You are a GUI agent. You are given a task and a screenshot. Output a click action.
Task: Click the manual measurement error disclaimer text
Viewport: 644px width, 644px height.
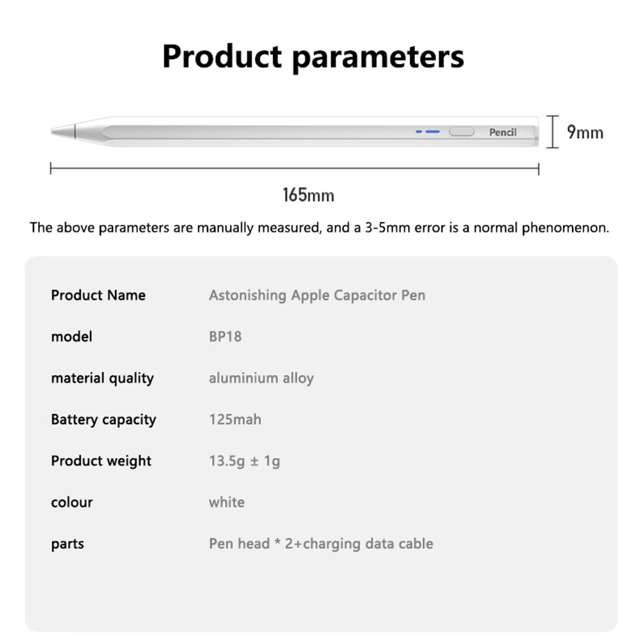319,228
